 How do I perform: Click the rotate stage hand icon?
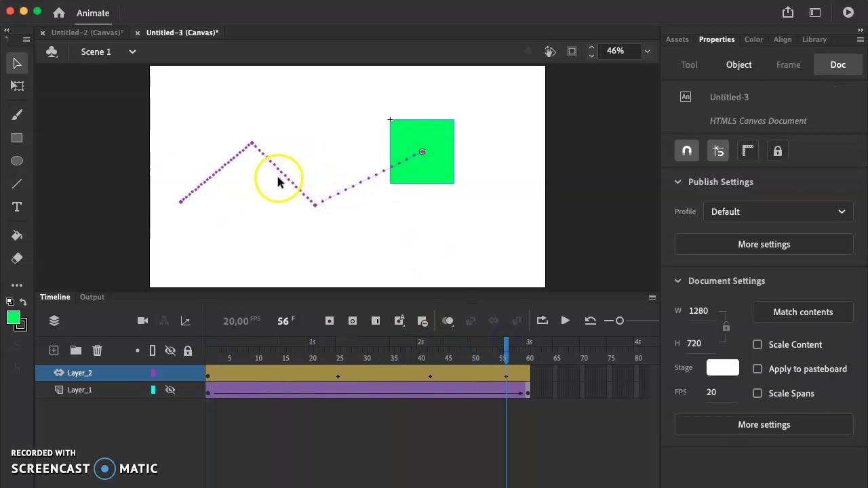click(x=550, y=52)
